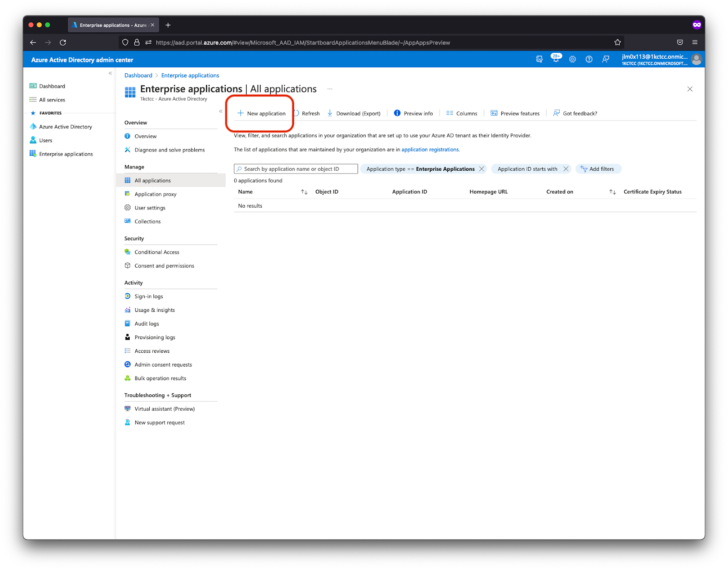Open All services in sidebar
This screenshot has height=570, width=728.
point(47,100)
